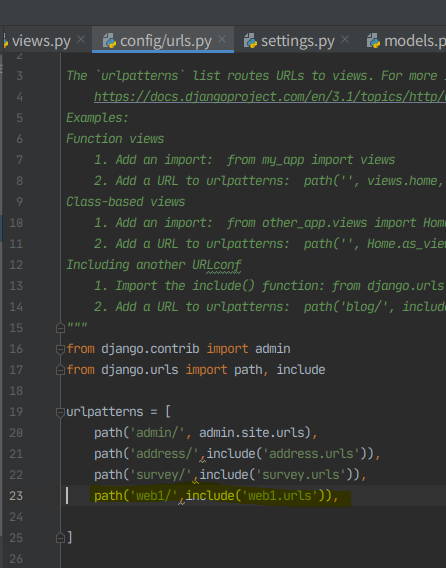The image size is (446, 568).
Task: Click the 'survey.urls' include string
Action: pos(300,475)
